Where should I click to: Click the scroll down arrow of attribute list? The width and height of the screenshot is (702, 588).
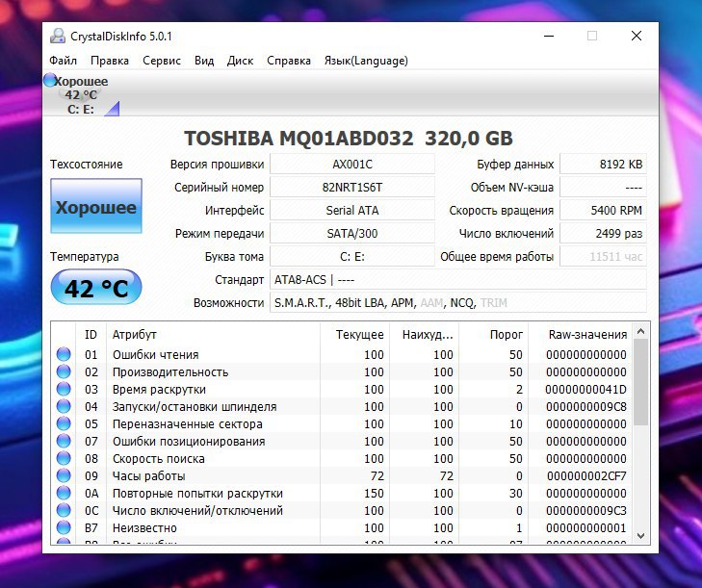click(640, 536)
